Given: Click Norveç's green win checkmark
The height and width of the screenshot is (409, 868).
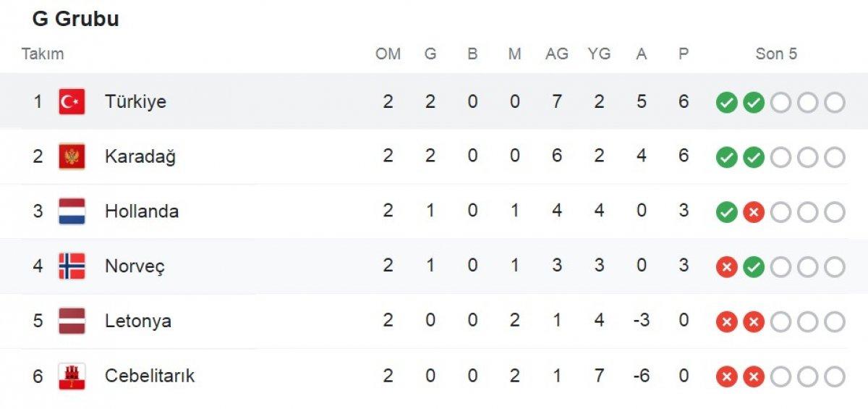Looking at the screenshot, I should [x=754, y=267].
